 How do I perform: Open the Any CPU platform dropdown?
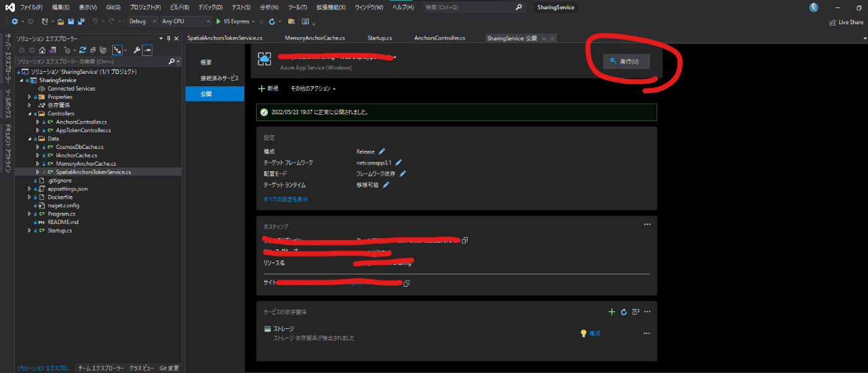[x=185, y=21]
